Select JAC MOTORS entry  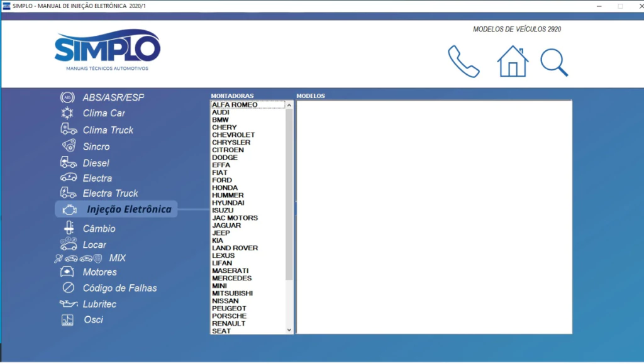[x=248, y=218]
